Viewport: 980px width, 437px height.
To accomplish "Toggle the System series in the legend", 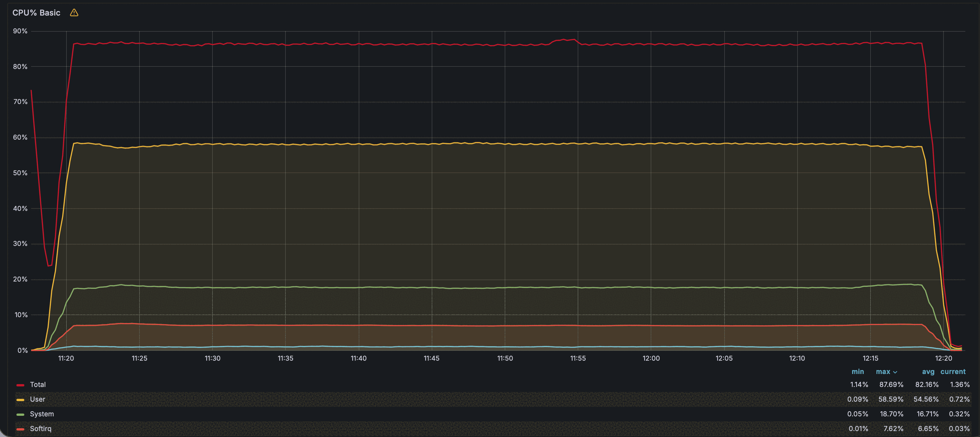I will [x=42, y=414].
